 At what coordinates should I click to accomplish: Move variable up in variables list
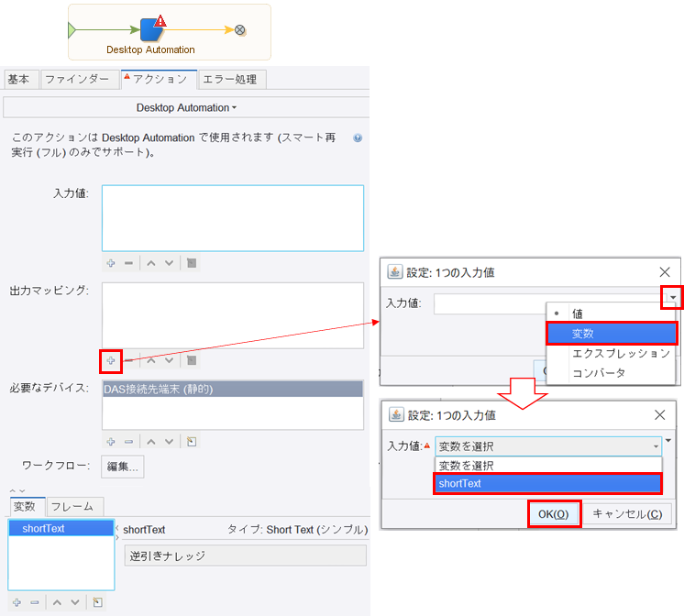coord(57,602)
